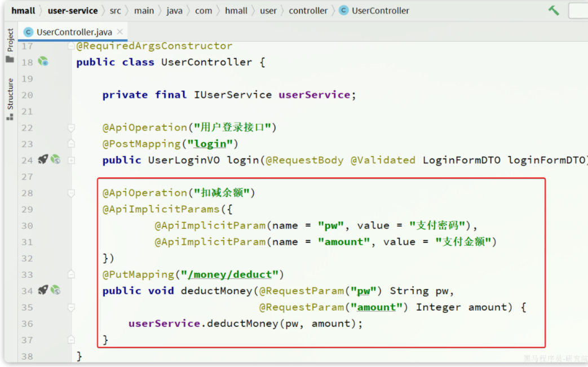Collapse the annotation fold marker on line 22
The width and height of the screenshot is (588, 367).
(x=72, y=128)
